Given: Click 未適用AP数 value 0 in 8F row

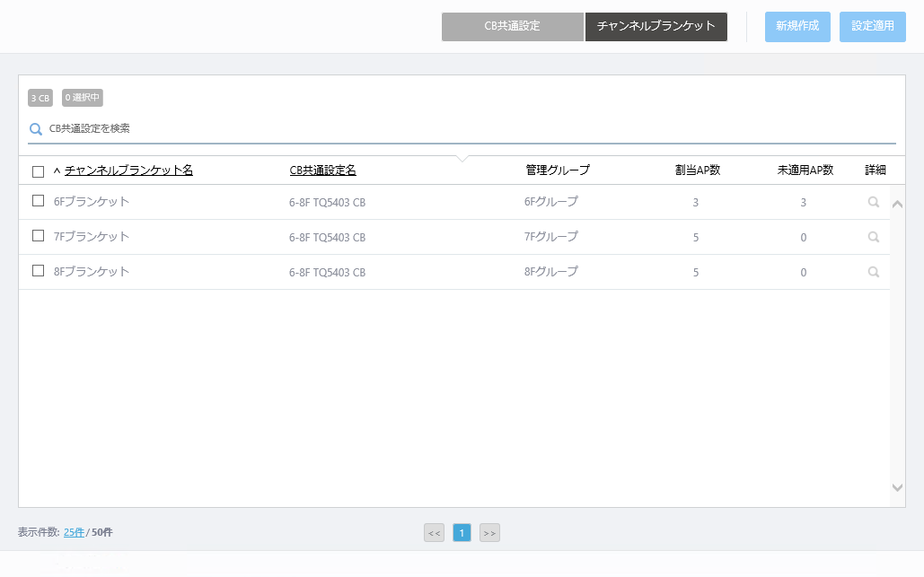Looking at the screenshot, I should coord(803,273).
